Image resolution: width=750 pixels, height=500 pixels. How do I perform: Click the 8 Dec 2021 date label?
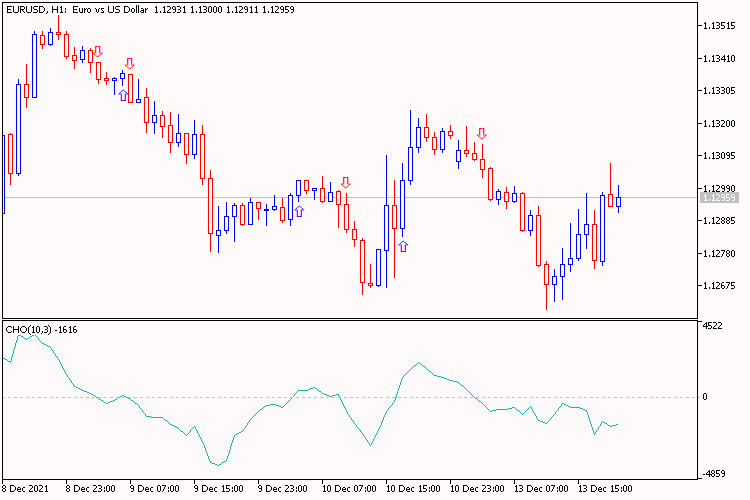click(x=25, y=489)
